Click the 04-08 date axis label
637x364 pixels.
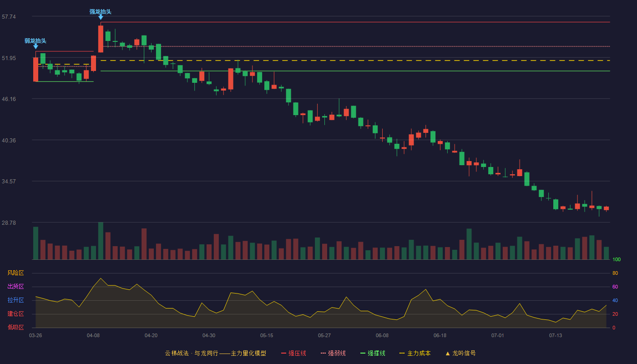point(93,335)
